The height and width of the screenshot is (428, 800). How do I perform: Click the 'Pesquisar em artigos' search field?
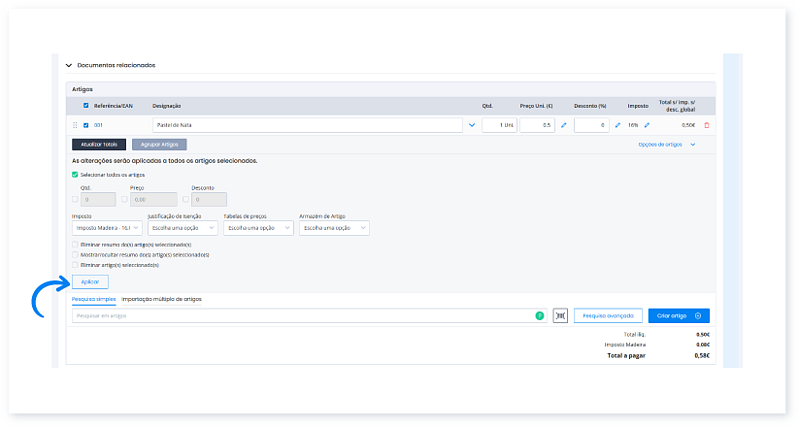pyautogui.click(x=300, y=315)
